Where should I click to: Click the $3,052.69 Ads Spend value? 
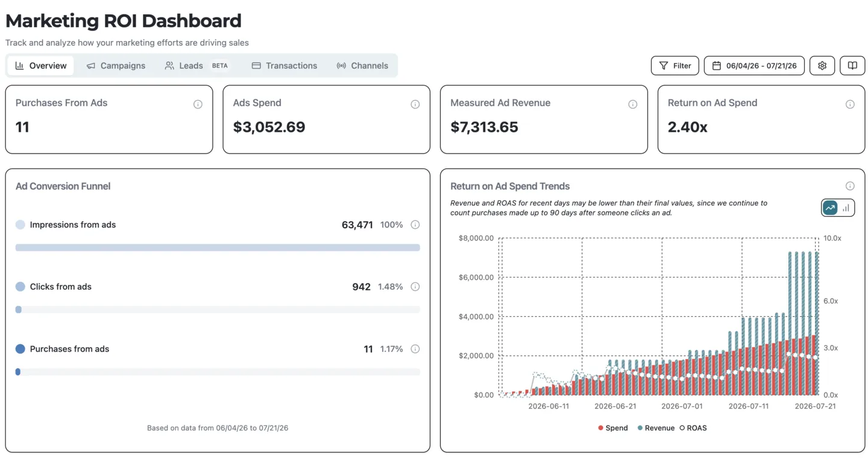[269, 127]
